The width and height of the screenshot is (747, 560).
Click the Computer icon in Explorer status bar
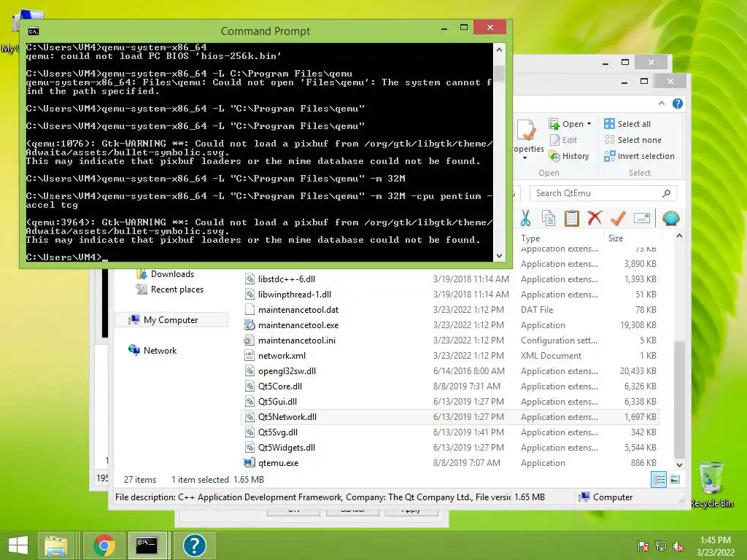(x=584, y=497)
